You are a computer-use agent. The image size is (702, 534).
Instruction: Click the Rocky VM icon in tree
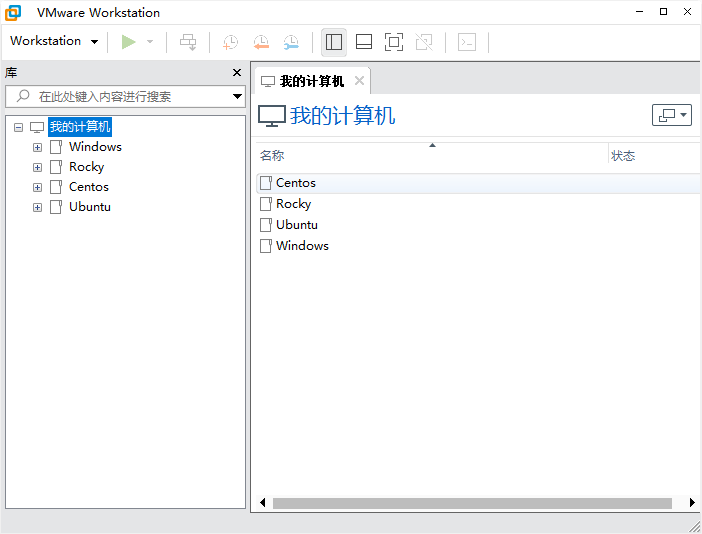click(x=56, y=167)
